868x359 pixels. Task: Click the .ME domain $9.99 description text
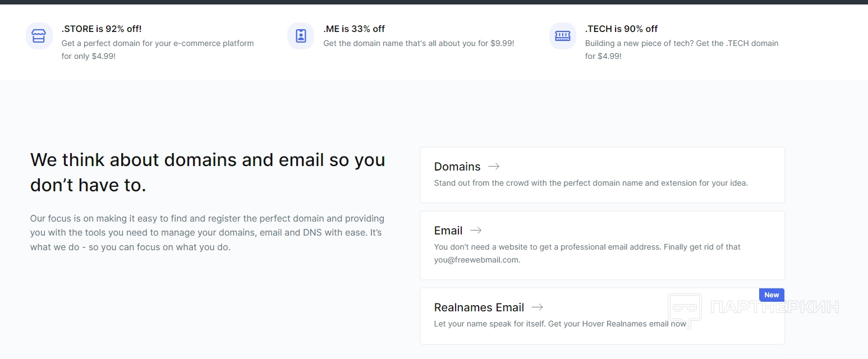419,43
